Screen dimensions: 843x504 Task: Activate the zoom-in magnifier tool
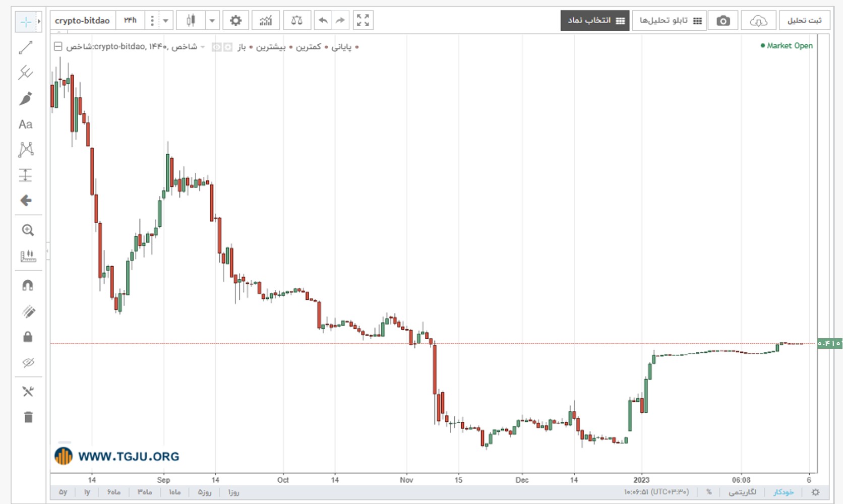point(28,230)
